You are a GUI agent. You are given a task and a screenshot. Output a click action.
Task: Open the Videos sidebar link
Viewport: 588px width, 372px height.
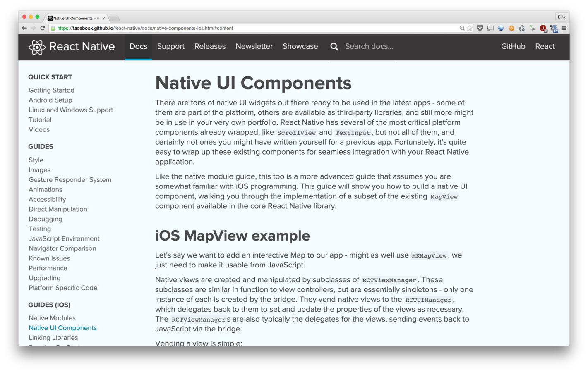pos(39,130)
